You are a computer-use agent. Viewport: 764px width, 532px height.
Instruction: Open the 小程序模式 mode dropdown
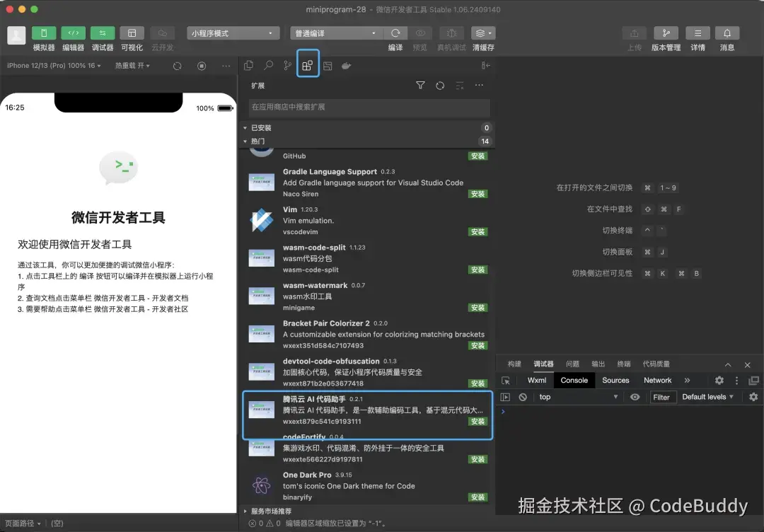233,33
